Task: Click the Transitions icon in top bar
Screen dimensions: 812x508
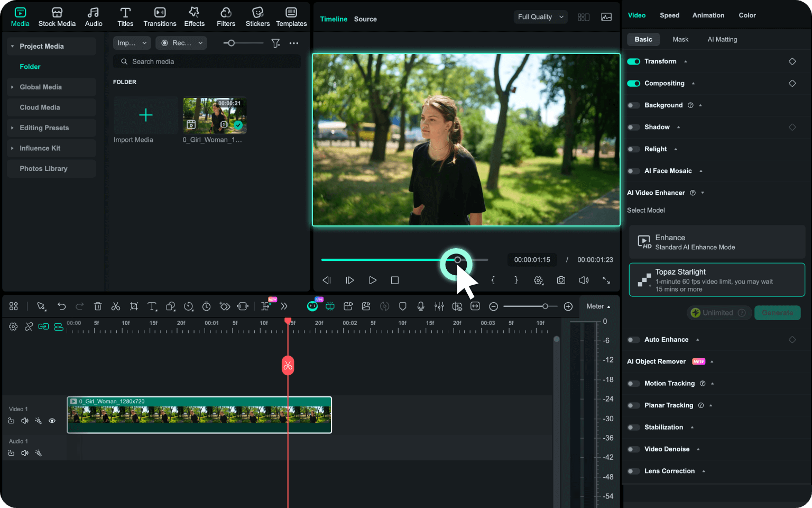Action: click(160, 16)
